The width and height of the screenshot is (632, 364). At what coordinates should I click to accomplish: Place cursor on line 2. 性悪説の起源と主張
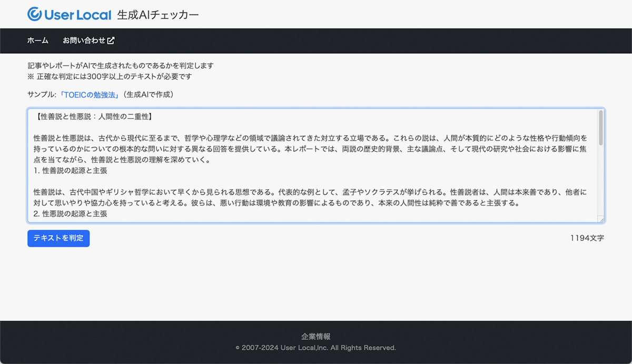pyautogui.click(x=71, y=214)
